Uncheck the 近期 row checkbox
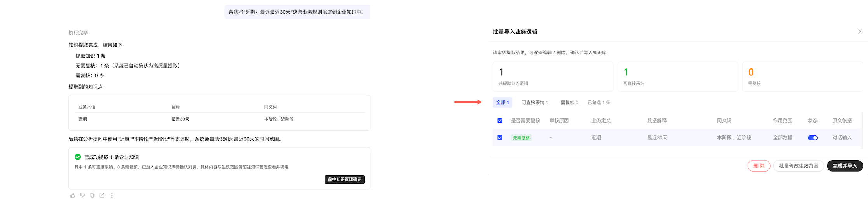 pos(500,138)
